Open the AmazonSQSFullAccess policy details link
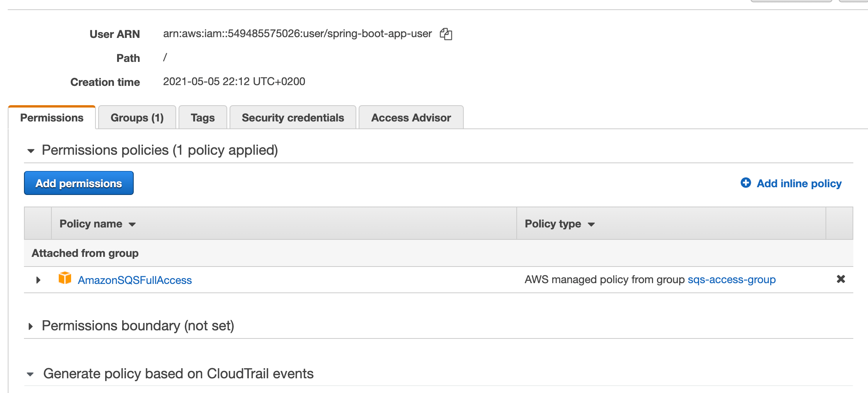 135,280
